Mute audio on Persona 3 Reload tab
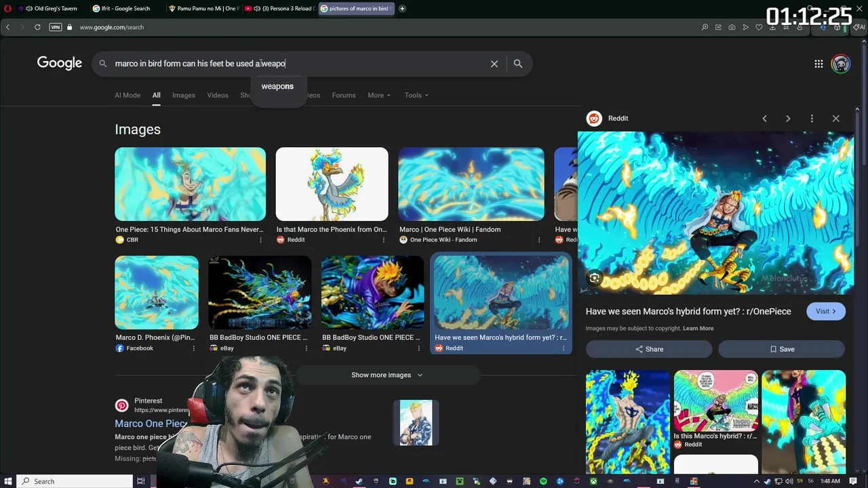Image resolution: width=868 pixels, height=488 pixels. point(256,9)
